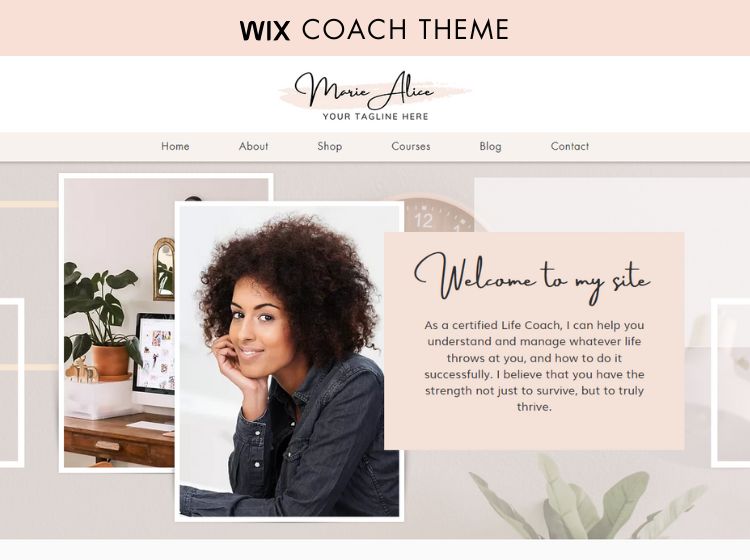The image size is (750, 560).
Task: Select the next slide frame on right edge
Action: pyautogui.click(x=730, y=383)
